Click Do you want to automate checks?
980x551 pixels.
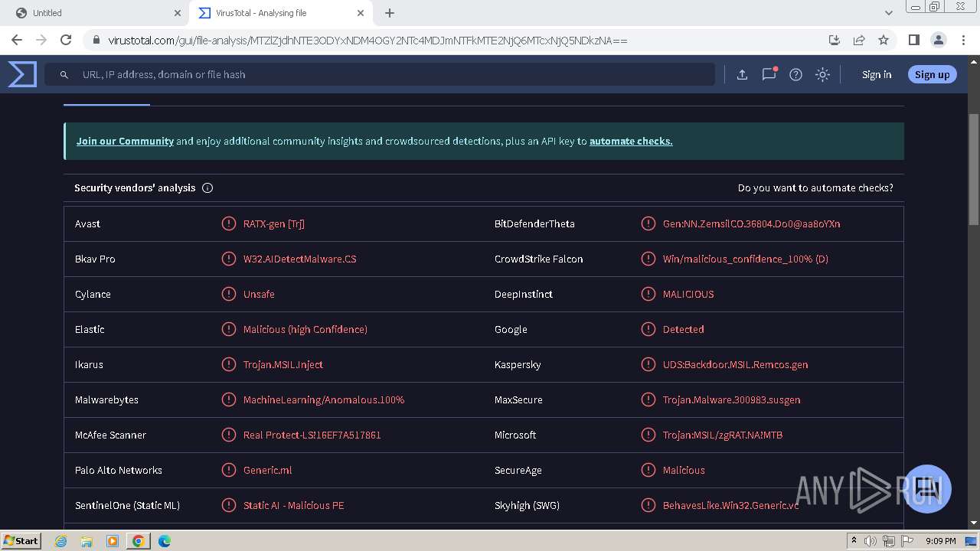tap(815, 187)
